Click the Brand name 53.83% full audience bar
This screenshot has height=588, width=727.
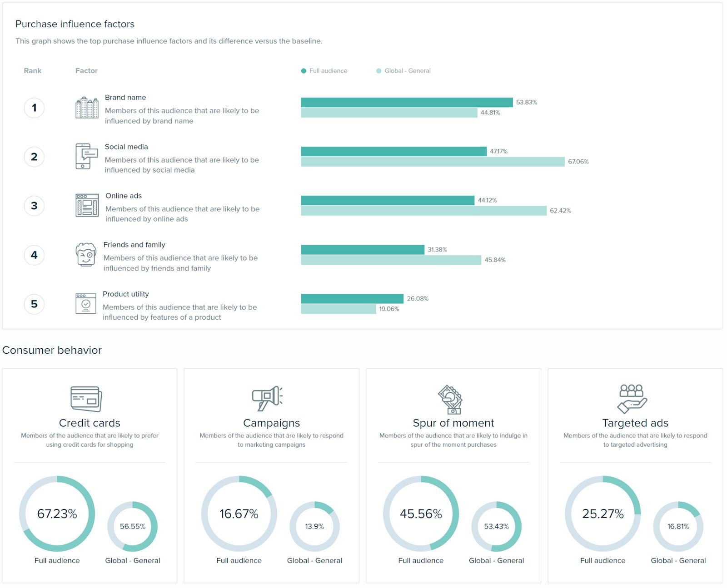pos(407,103)
